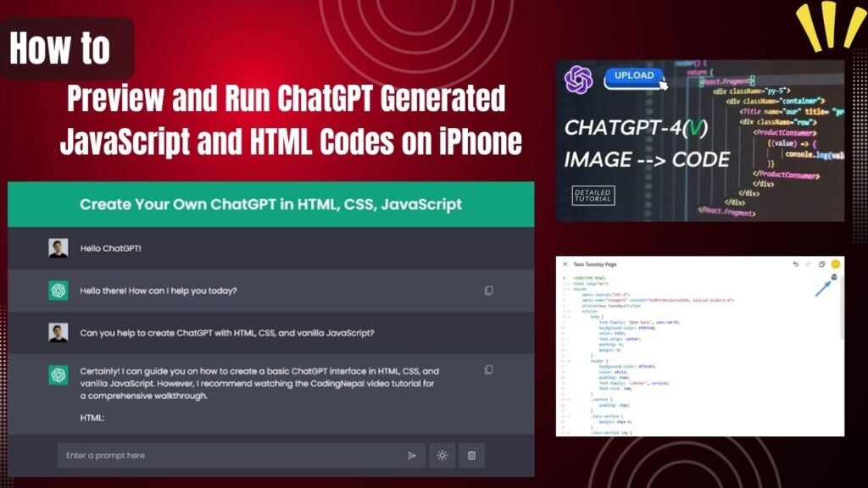
Task: Click the yellow circle in the editor toolbar
Action: (835, 264)
